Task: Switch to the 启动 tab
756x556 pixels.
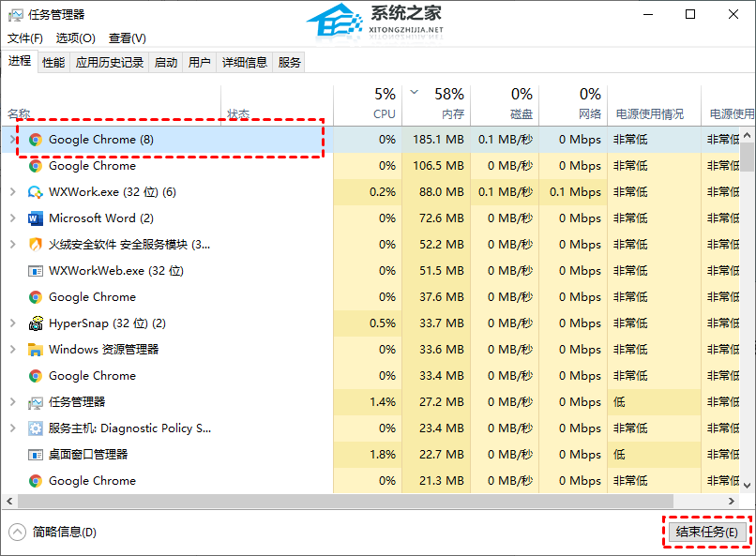Action: tap(166, 63)
